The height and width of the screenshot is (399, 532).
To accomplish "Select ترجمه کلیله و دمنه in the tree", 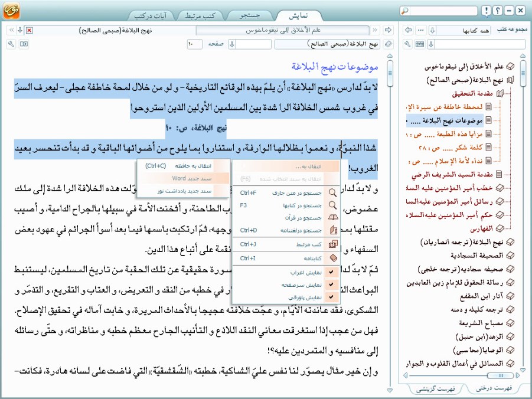I will coord(476,309).
